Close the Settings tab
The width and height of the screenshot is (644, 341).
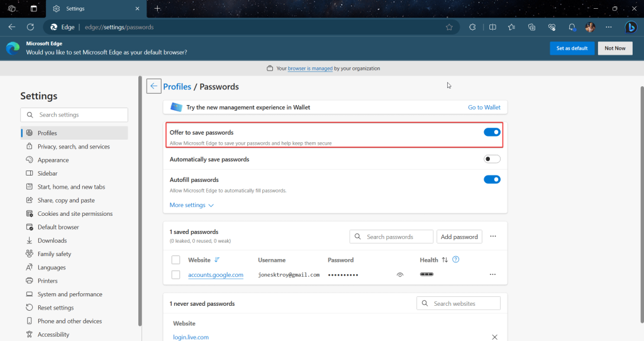coord(137,9)
